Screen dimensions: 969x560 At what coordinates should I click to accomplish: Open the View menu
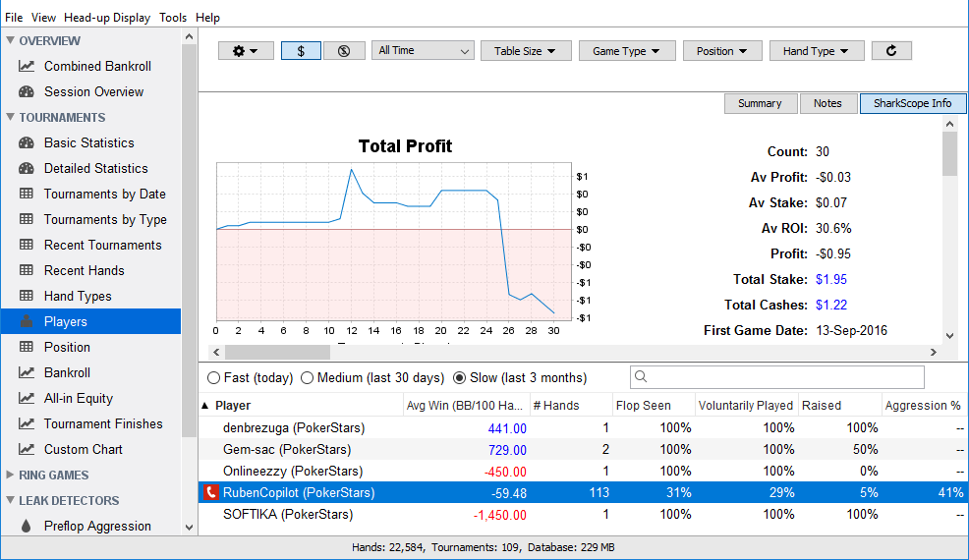click(x=43, y=18)
